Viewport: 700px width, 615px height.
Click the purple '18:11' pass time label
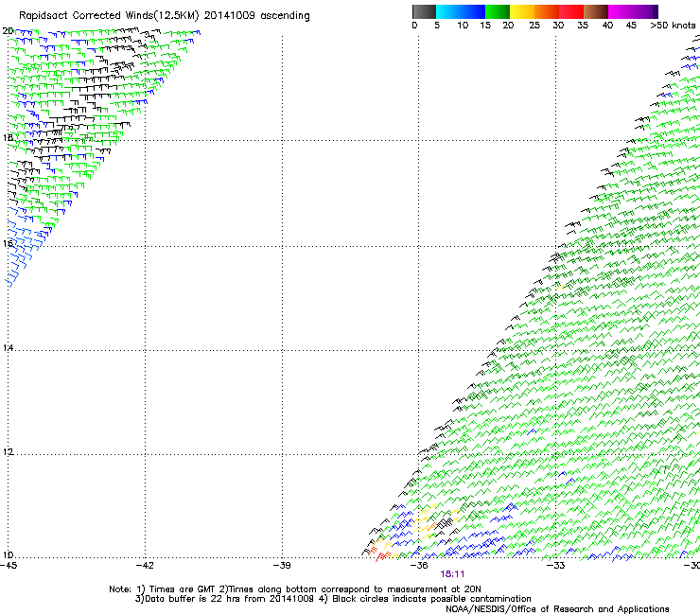coord(452,574)
